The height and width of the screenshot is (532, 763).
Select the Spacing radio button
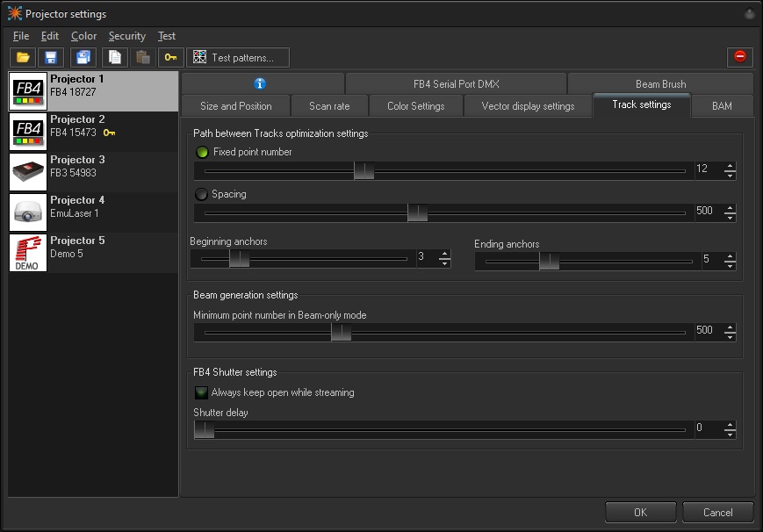pos(202,194)
